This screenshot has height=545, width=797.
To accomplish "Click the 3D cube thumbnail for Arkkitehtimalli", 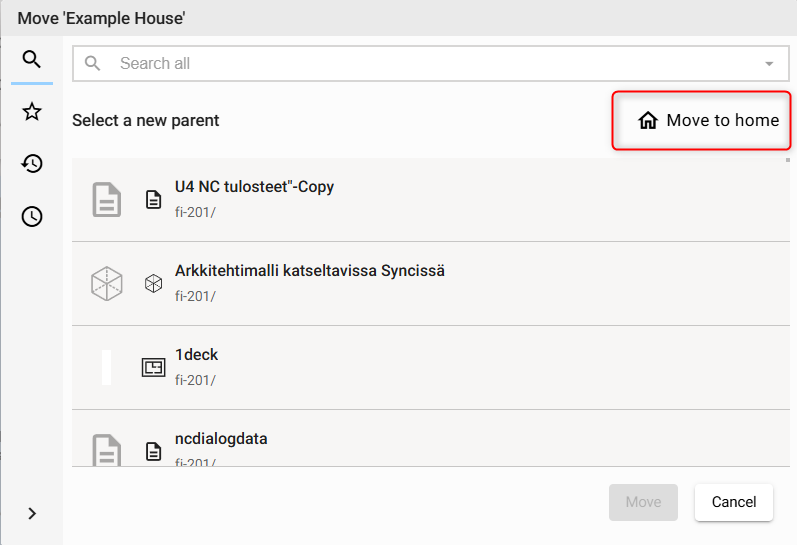I will click(107, 284).
